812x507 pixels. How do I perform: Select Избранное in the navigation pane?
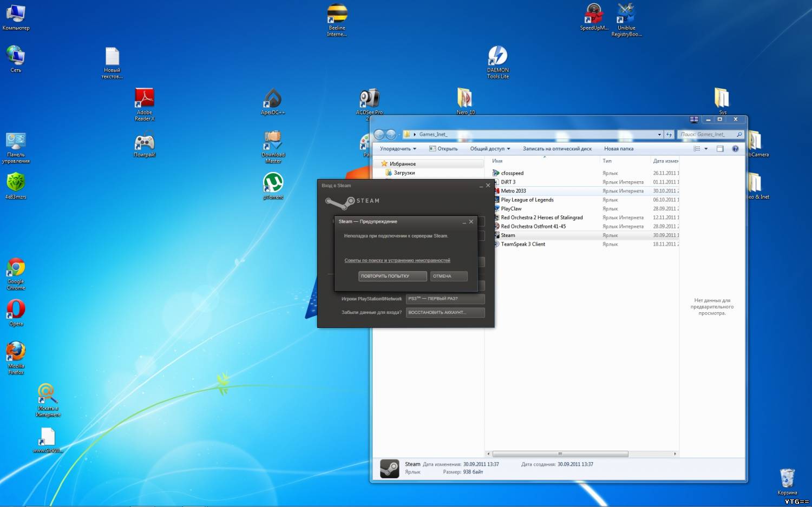[x=402, y=163]
